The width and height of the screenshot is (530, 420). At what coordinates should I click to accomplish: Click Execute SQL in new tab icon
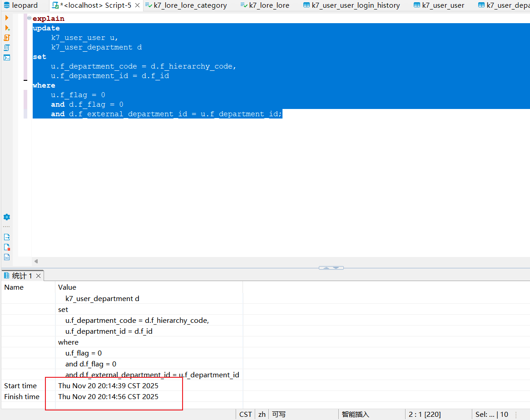(7, 28)
